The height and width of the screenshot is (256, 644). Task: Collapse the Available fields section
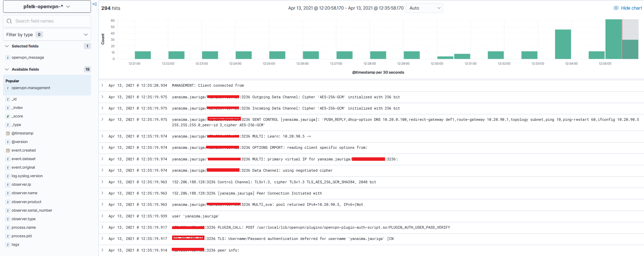(7, 69)
